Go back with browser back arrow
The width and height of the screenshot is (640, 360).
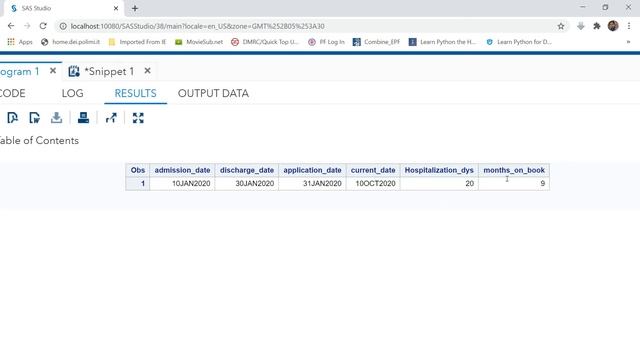tap(11, 26)
